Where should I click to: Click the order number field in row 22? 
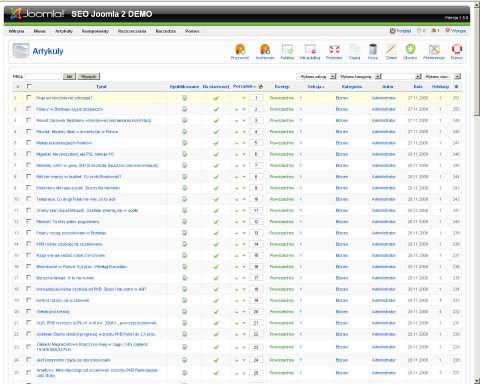tap(256, 334)
